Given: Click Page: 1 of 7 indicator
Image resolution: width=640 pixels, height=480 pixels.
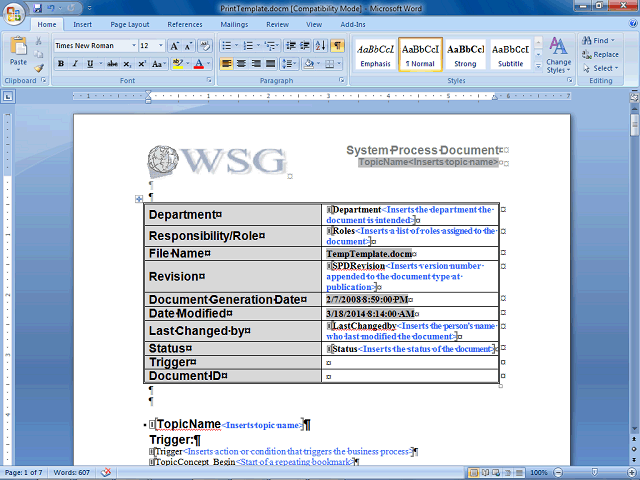Looking at the screenshot, I should 24,473.
